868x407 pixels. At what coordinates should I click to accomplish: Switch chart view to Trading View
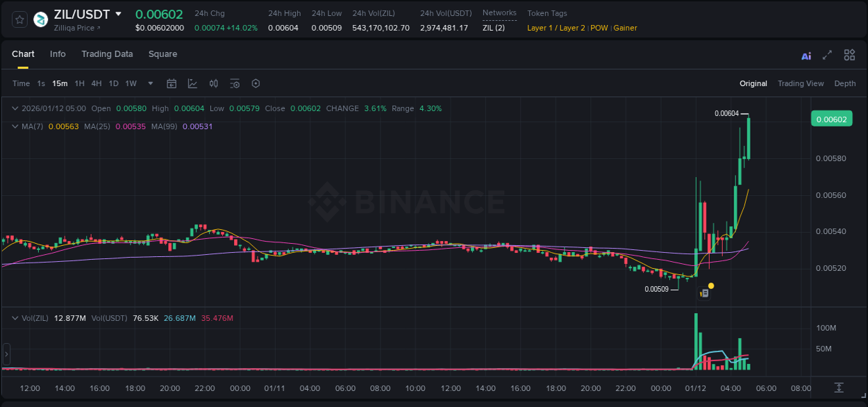click(800, 83)
